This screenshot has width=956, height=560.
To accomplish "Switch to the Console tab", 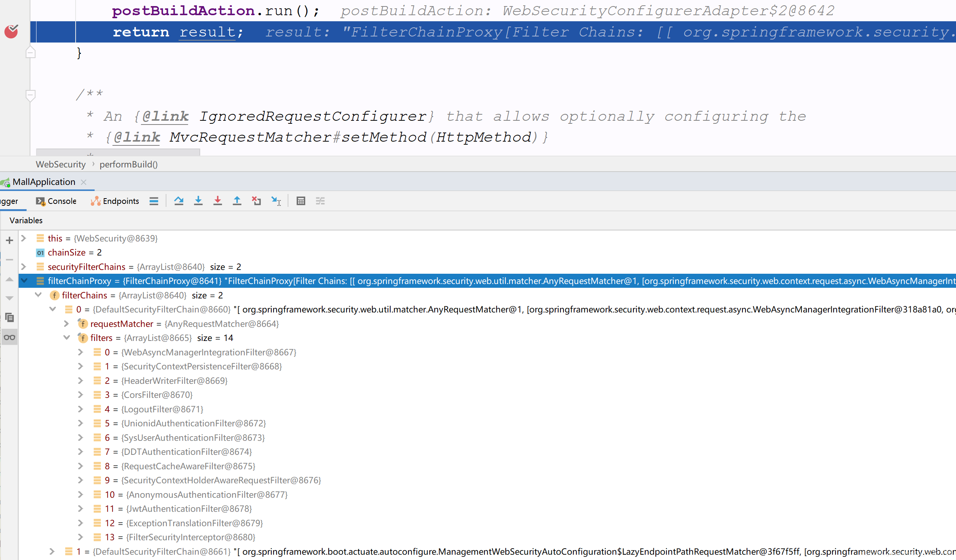I will (56, 201).
